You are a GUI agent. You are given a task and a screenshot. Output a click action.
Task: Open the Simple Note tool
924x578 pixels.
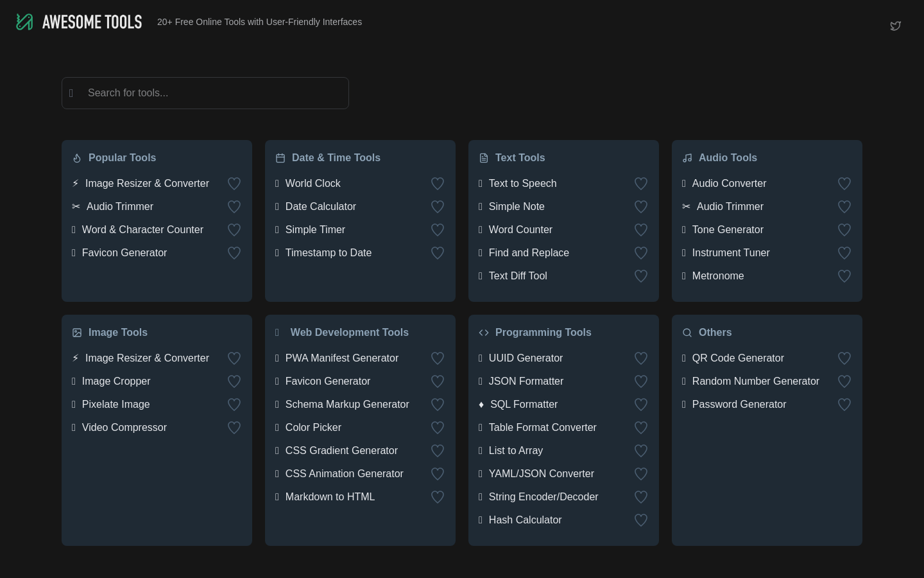click(517, 207)
